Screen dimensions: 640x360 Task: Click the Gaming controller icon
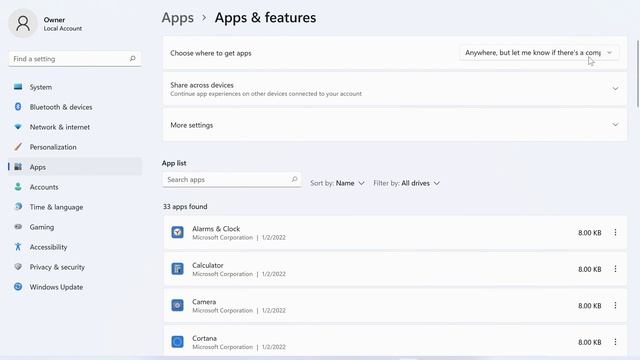point(18,227)
